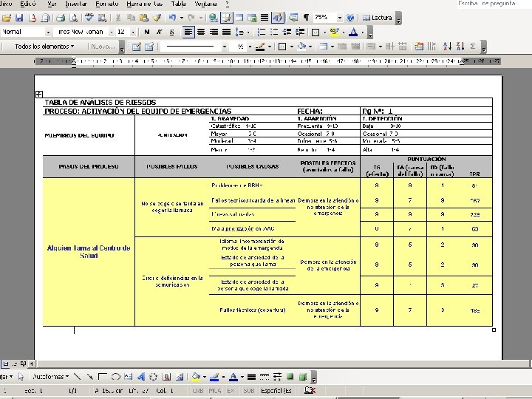The image size is (532, 399).
Task: Insert WordArt from the drawing toolbar
Action: 141,377
